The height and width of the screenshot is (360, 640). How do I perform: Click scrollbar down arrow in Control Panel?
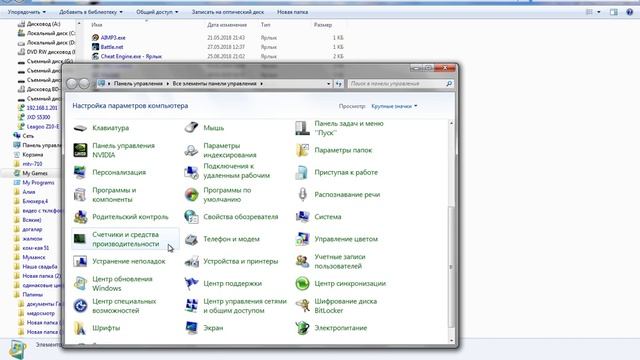click(x=451, y=340)
